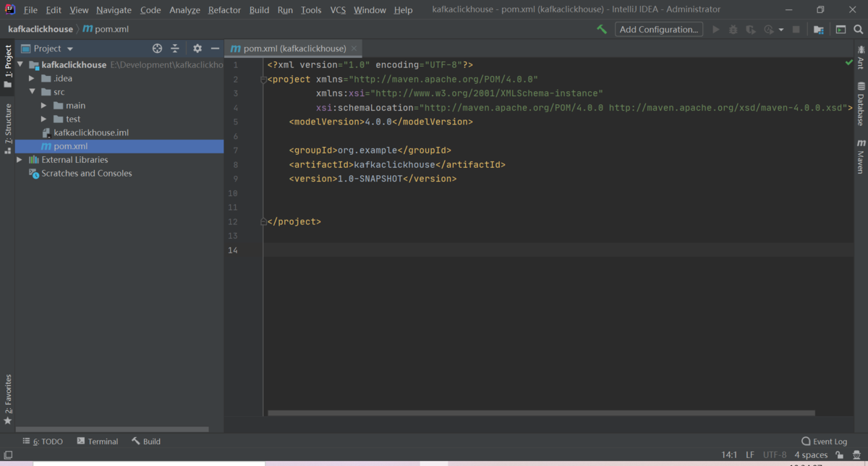This screenshot has width=868, height=466.
Task: Open the Refactor menu
Action: pos(224,10)
